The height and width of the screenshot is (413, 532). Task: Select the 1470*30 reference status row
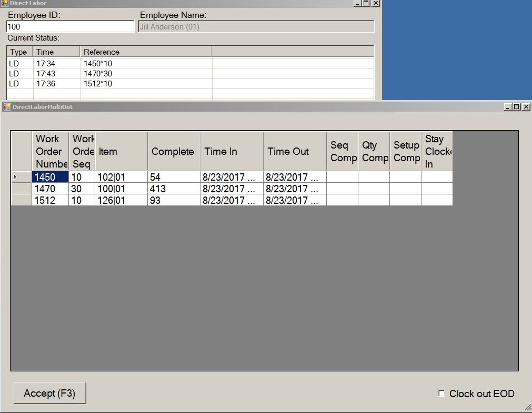pyautogui.click(x=98, y=74)
